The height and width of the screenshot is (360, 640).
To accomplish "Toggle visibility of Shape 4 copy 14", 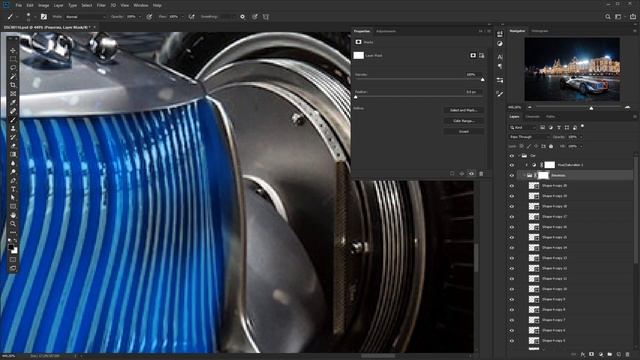I will 512,248.
